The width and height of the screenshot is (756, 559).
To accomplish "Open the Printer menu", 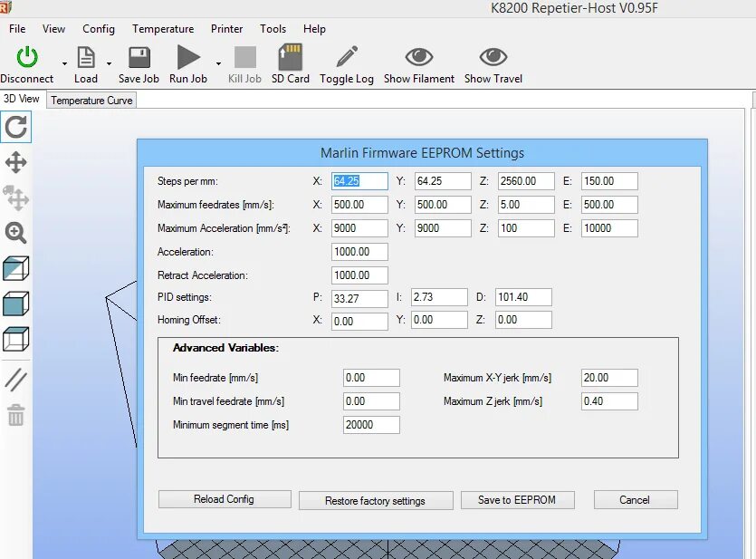I will click(x=226, y=29).
